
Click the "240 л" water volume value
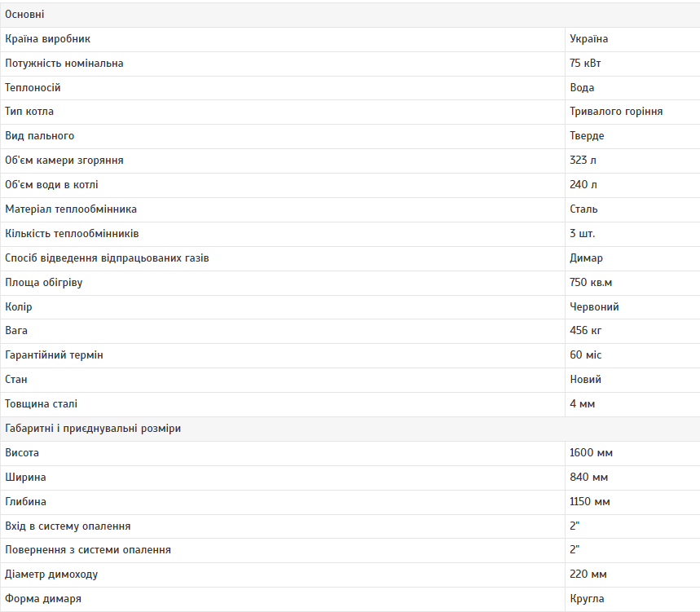(583, 185)
